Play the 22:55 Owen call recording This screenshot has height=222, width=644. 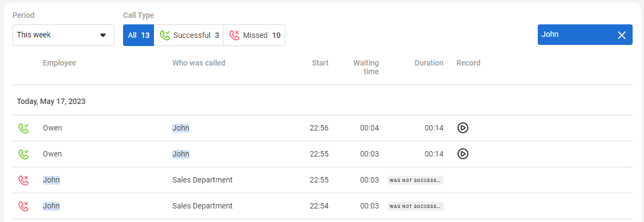462,154
